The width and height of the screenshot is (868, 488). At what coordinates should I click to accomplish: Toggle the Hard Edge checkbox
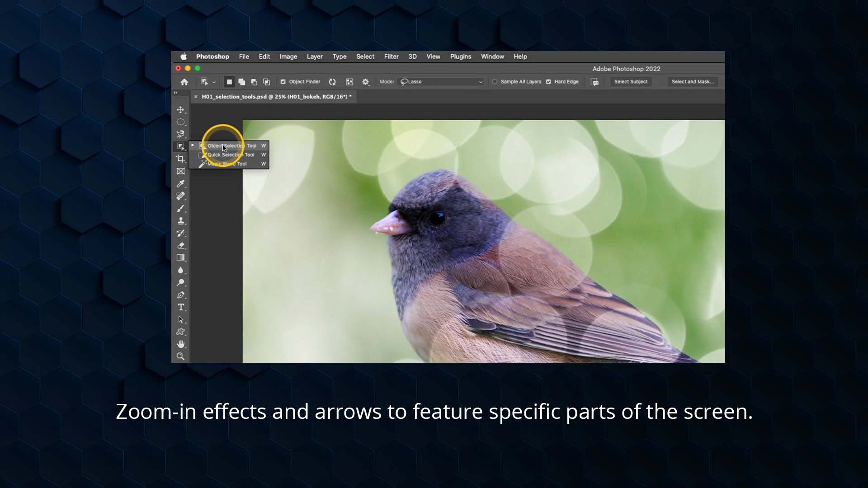(548, 82)
